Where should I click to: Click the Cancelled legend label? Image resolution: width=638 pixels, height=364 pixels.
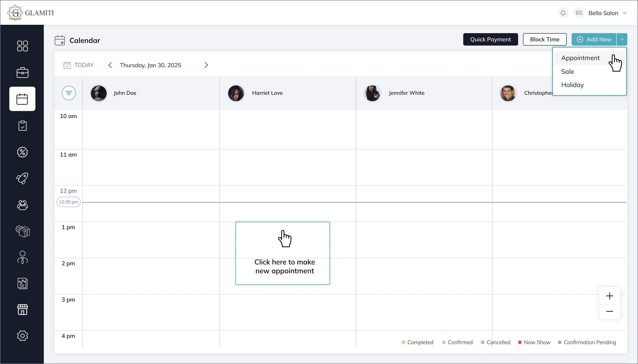click(498, 342)
